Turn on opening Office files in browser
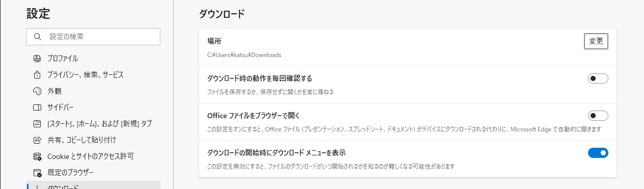 [x=598, y=116]
